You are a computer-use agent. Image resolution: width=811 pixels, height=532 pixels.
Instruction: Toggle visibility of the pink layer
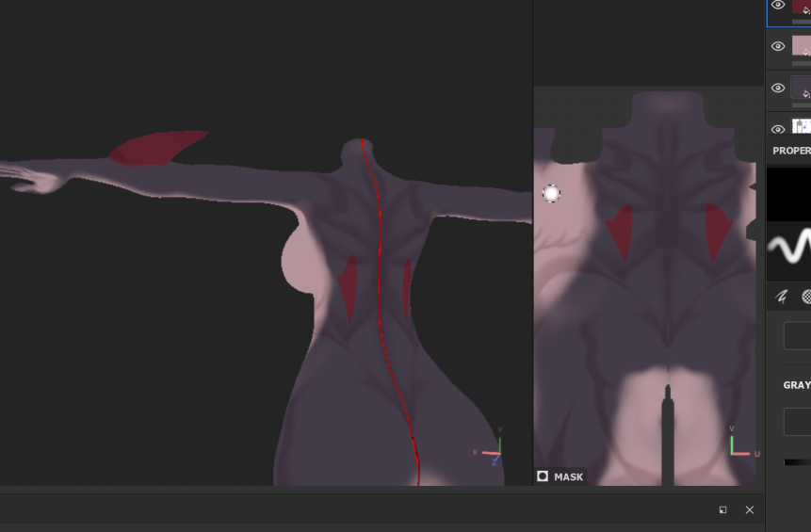coord(778,46)
